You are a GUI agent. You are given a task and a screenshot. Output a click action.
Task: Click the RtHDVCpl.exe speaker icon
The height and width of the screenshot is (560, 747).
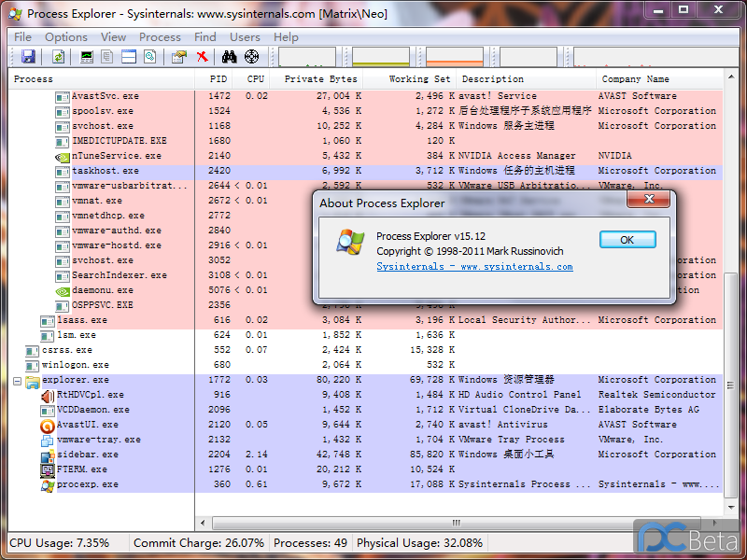[48, 396]
